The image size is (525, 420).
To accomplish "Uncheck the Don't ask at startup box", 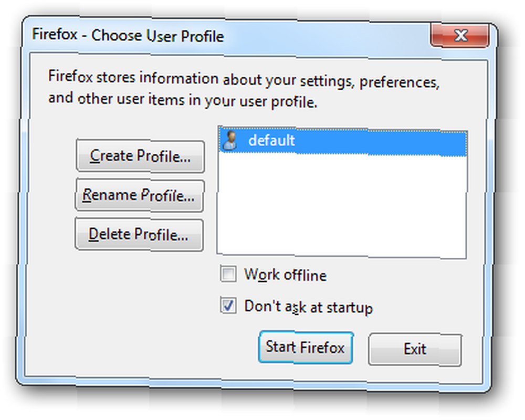I will (x=228, y=306).
